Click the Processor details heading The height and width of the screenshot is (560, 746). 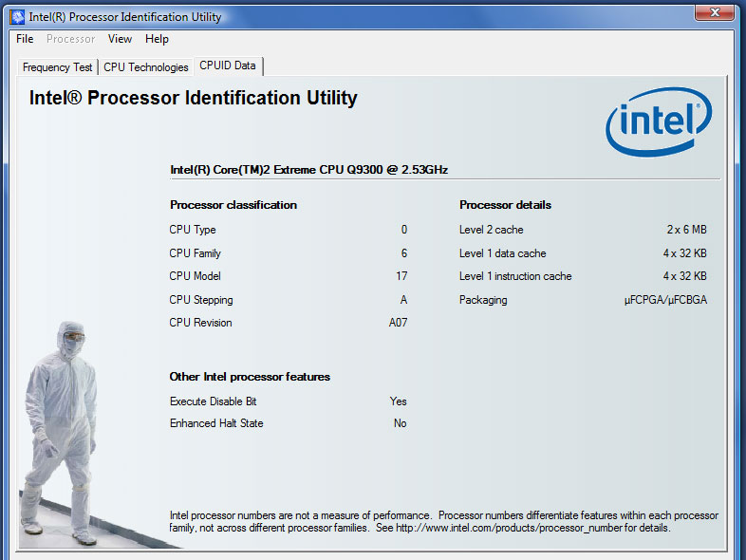click(505, 205)
